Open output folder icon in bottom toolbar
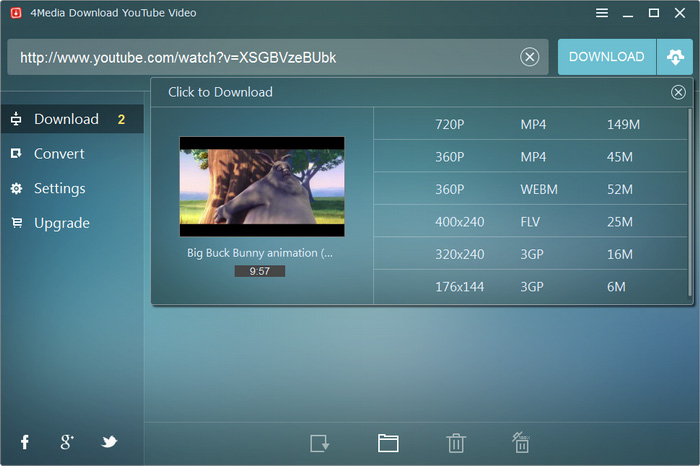 388,443
